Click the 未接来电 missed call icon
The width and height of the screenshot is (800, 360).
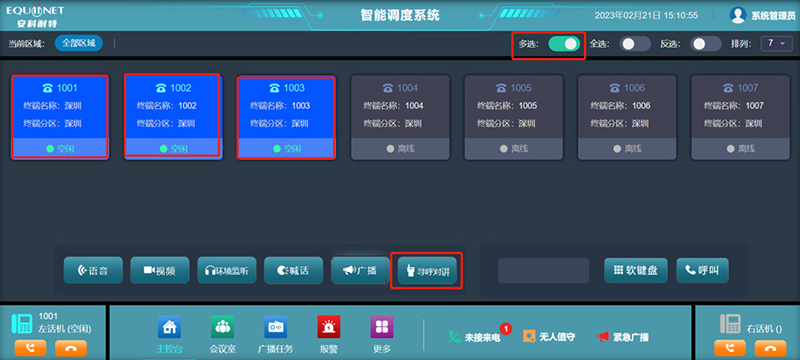coord(454,337)
